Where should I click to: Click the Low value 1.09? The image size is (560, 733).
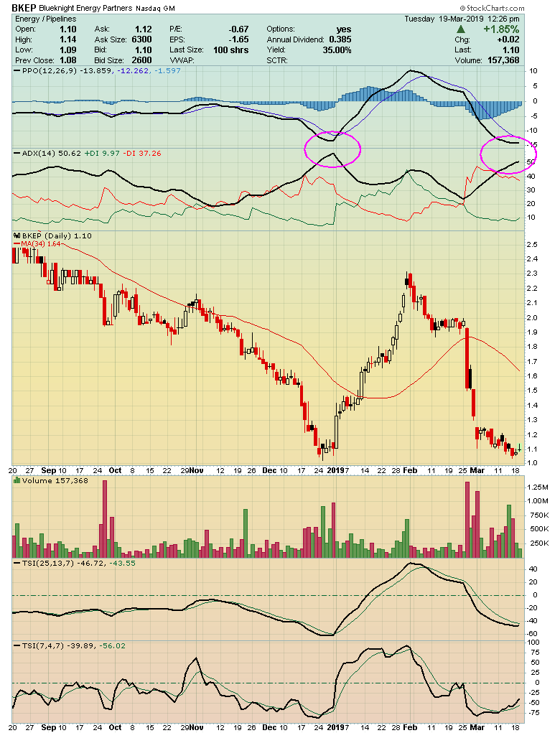click(67, 50)
